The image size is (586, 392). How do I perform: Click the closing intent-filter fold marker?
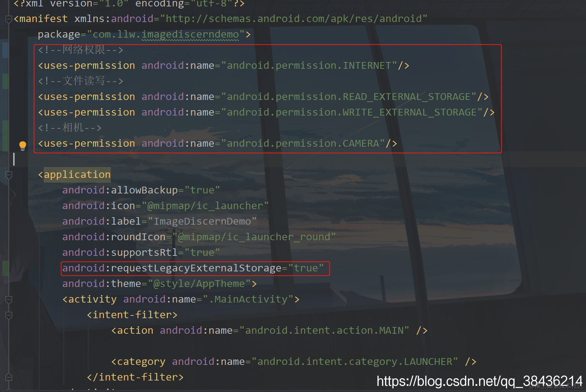pyautogui.click(x=9, y=377)
